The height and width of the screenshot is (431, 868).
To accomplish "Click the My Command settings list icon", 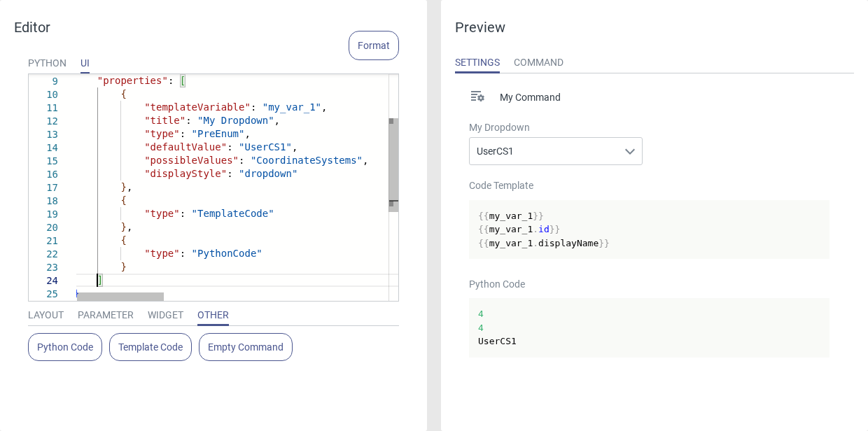I will 477,97.
